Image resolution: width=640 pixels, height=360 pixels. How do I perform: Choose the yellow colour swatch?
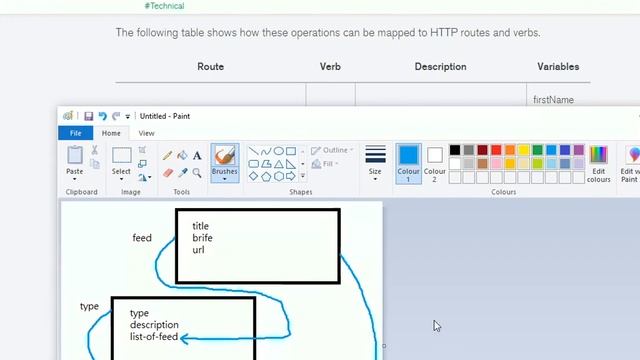[x=524, y=150]
